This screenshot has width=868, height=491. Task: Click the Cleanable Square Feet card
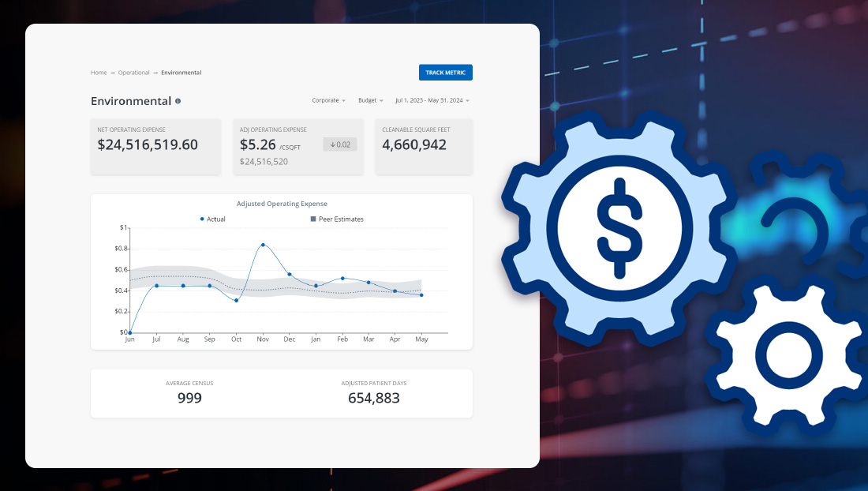(424, 146)
